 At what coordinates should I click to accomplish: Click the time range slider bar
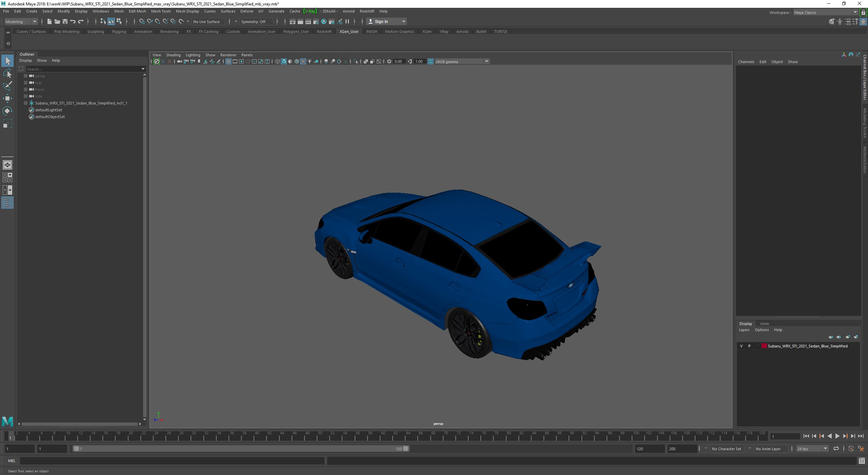coord(241,449)
